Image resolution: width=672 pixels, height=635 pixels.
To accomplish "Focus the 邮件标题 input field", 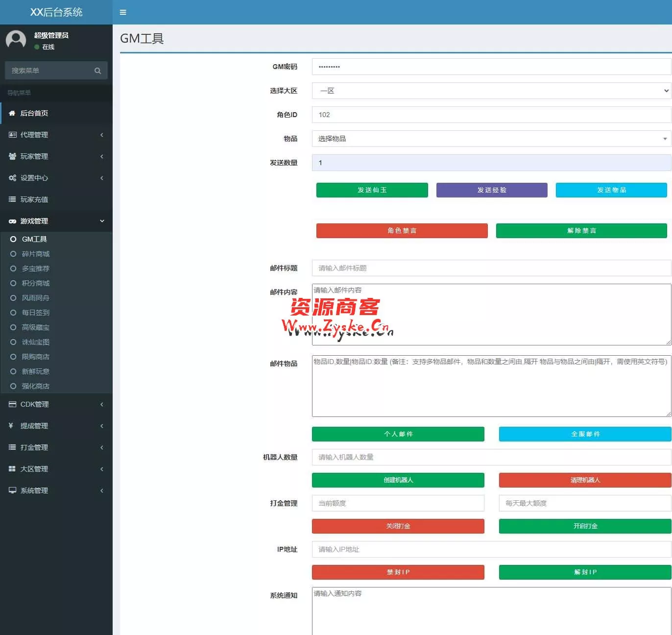I will click(491, 268).
